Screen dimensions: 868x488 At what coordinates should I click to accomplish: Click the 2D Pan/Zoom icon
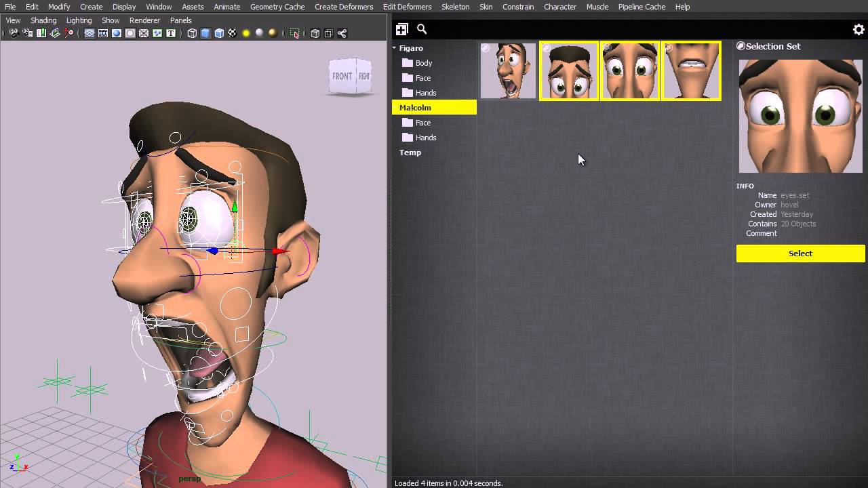pos(68,33)
